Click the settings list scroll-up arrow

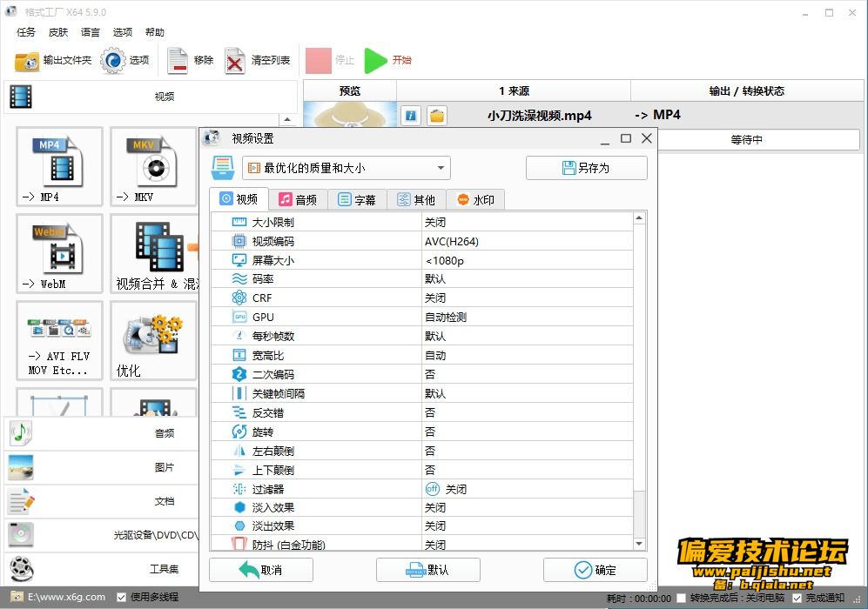pyautogui.click(x=639, y=218)
